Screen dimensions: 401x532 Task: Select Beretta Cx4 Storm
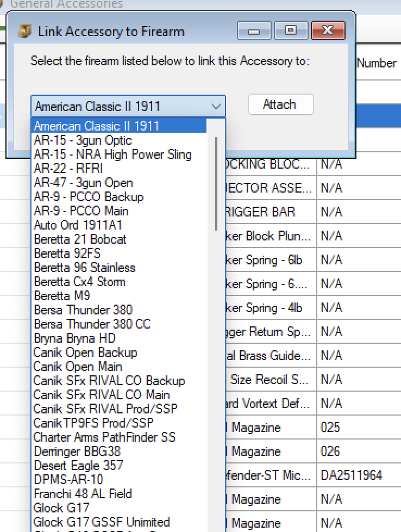[119, 282]
